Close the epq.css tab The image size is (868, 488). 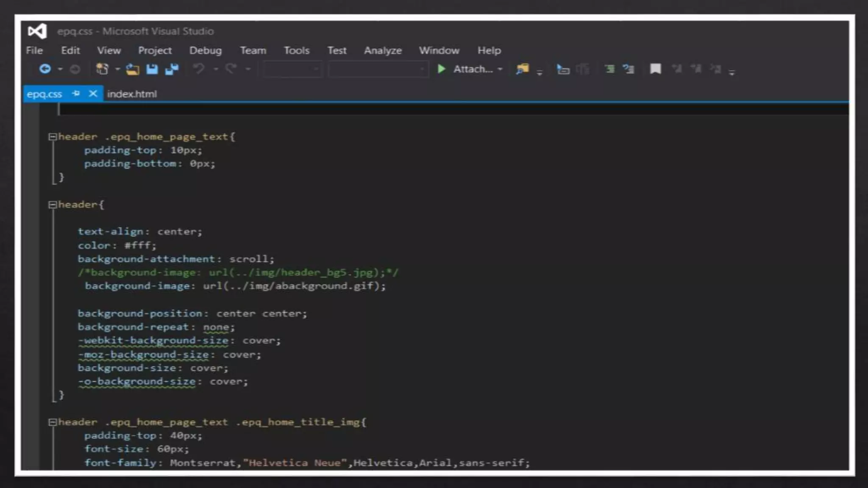93,93
